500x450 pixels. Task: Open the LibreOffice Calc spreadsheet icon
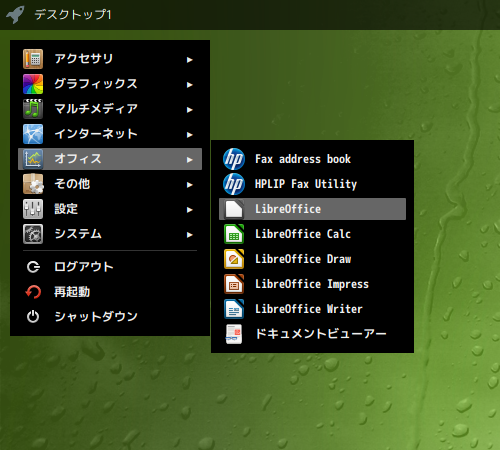pyautogui.click(x=234, y=234)
